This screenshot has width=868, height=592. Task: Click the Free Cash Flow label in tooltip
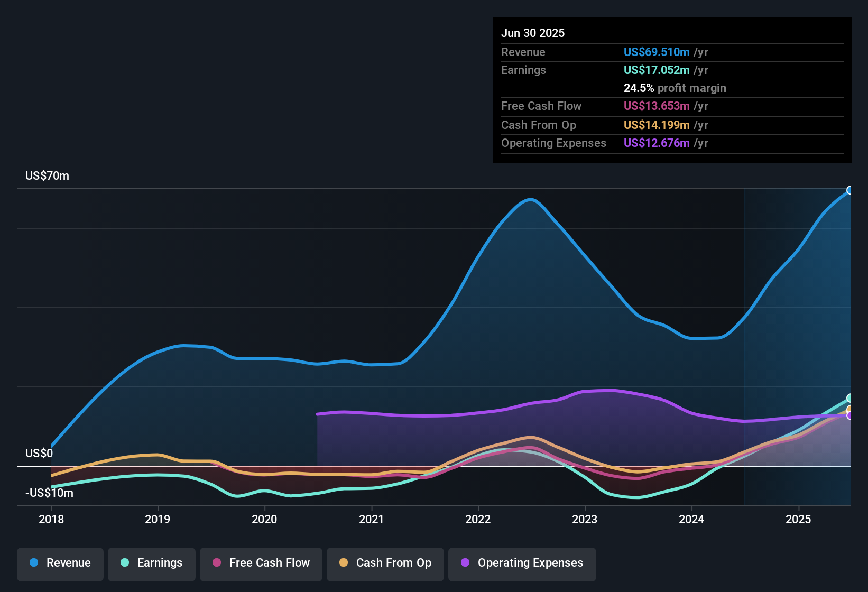click(x=541, y=106)
